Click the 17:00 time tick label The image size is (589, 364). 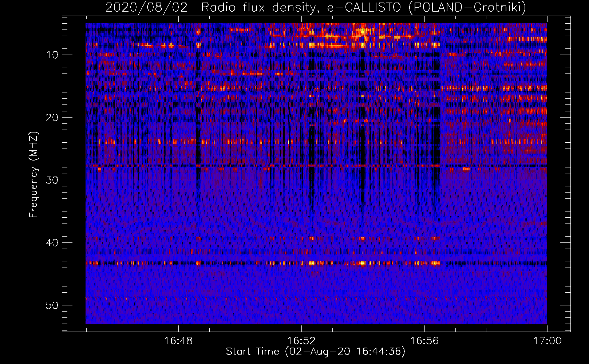(548, 341)
